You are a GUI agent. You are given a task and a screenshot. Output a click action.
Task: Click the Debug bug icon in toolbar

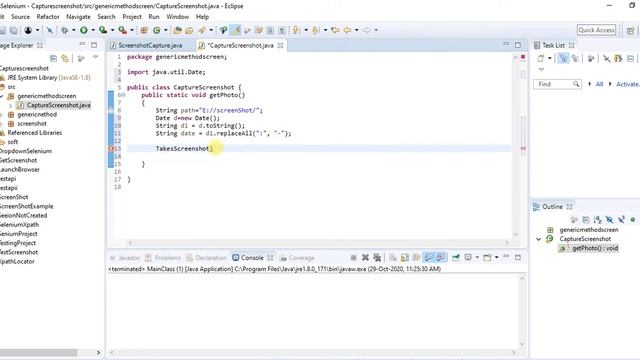(x=64, y=30)
